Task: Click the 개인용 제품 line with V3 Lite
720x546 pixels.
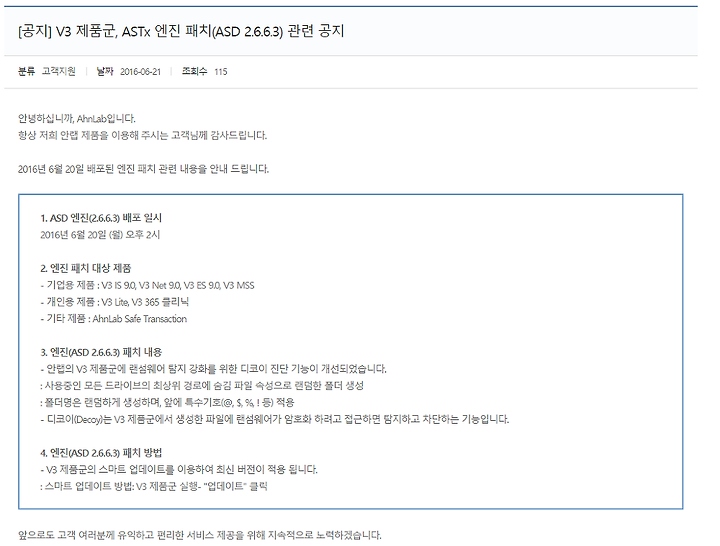Action: click(x=115, y=302)
